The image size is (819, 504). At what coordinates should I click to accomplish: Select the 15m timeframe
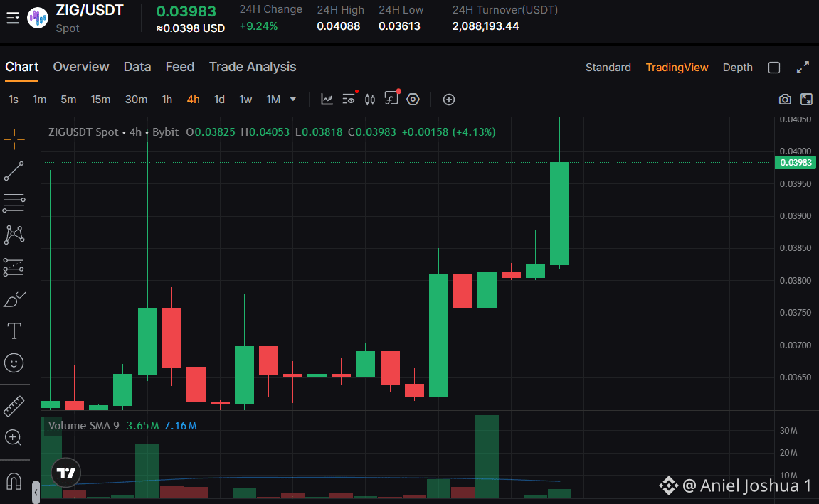click(100, 99)
